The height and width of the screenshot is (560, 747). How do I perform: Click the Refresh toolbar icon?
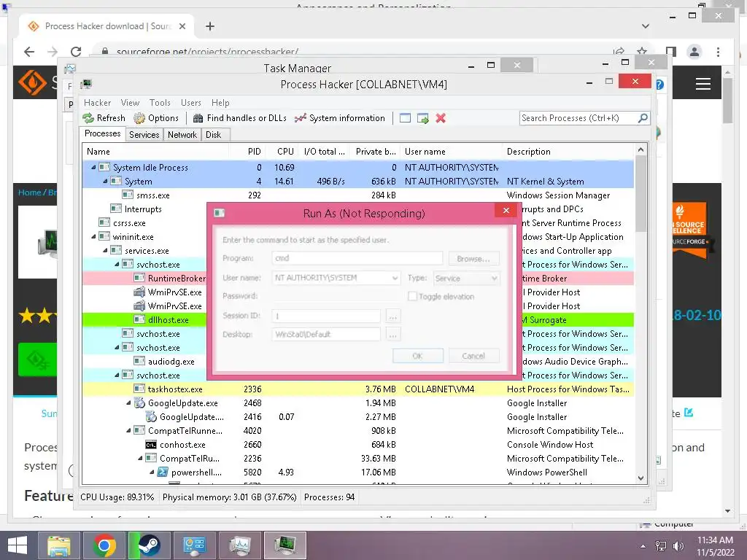point(88,118)
